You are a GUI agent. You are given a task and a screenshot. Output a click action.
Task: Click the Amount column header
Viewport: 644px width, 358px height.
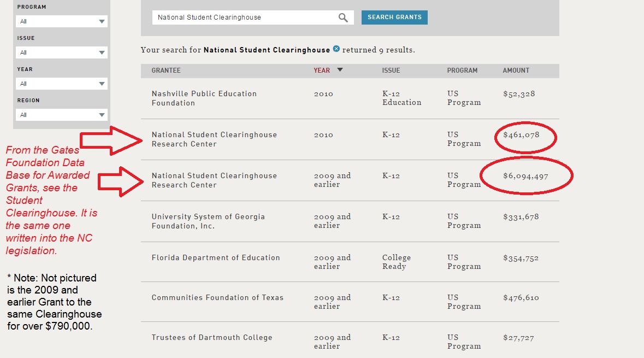tap(516, 71)
